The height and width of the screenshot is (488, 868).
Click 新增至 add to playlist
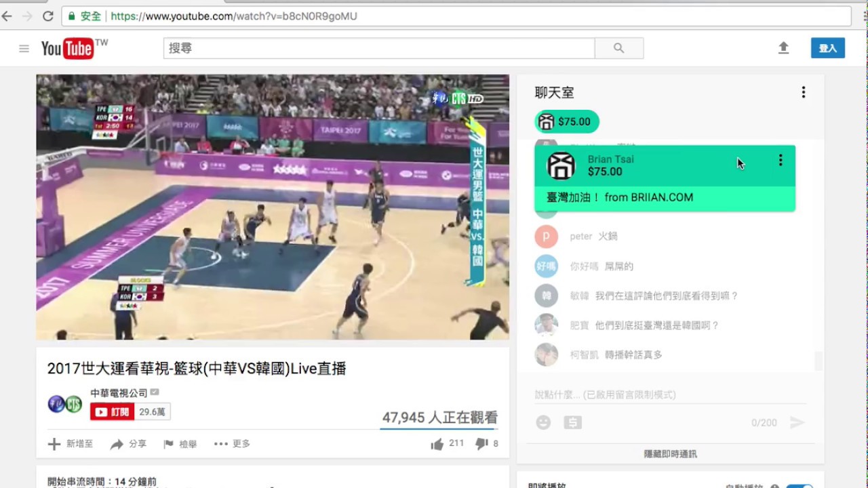(x=71, y=444)
